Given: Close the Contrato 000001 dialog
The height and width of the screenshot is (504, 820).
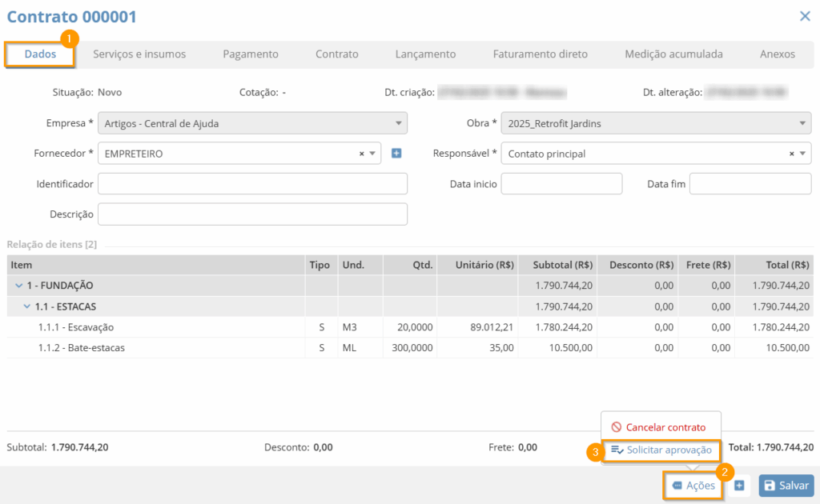Looking at the screenshot, I should tap(804, 16).
